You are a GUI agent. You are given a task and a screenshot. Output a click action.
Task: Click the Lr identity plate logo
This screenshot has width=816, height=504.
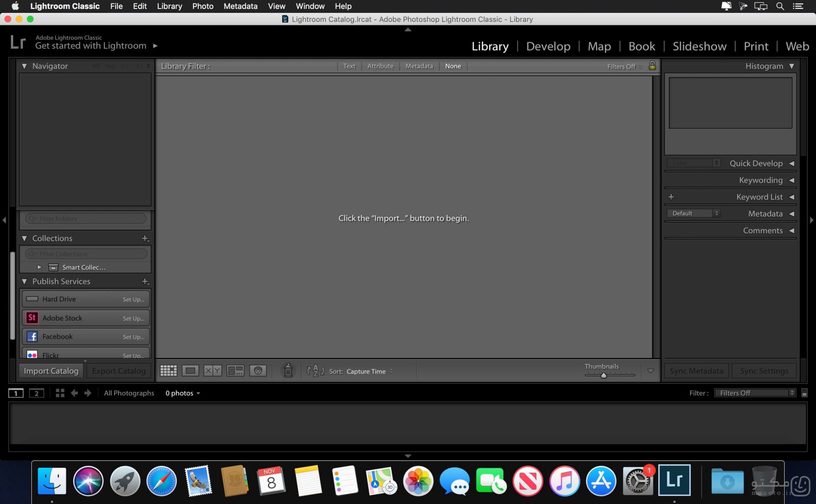coord(18,42)
